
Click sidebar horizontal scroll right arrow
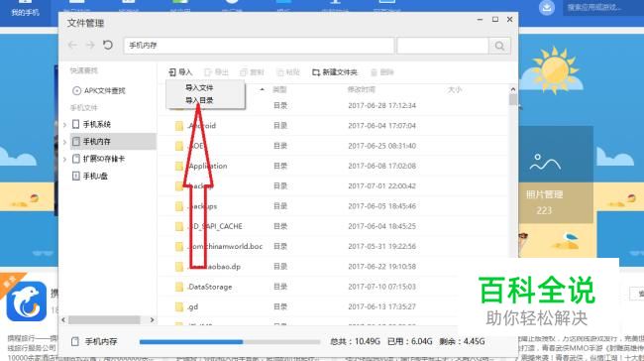point(152,320)
